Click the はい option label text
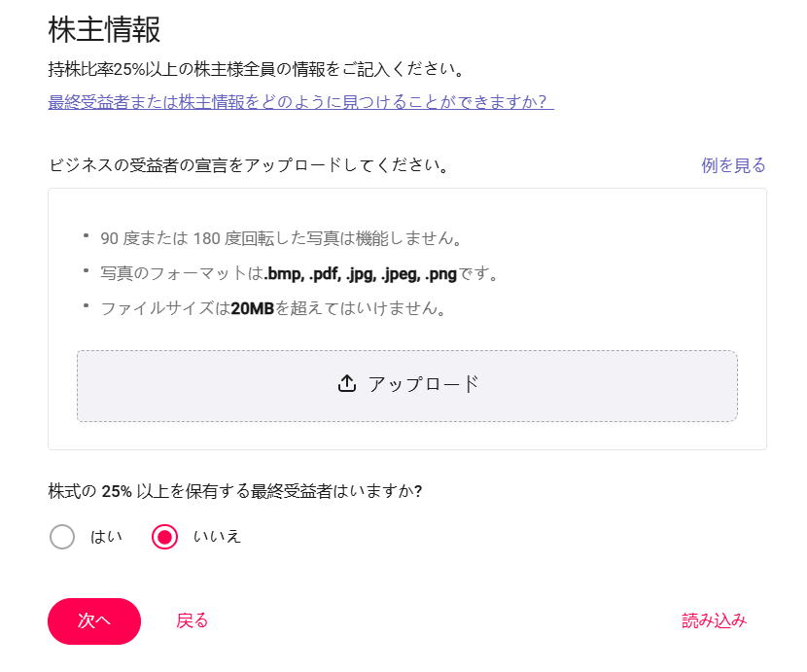This screenshot has height=672, width=807. [x=106, y=537]
